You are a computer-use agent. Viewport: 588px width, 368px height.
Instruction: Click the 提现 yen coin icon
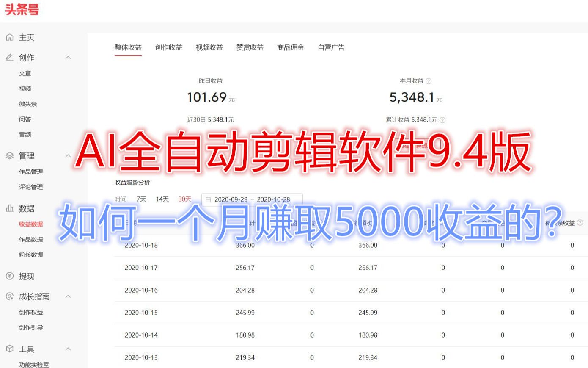[x=10, y=276]
